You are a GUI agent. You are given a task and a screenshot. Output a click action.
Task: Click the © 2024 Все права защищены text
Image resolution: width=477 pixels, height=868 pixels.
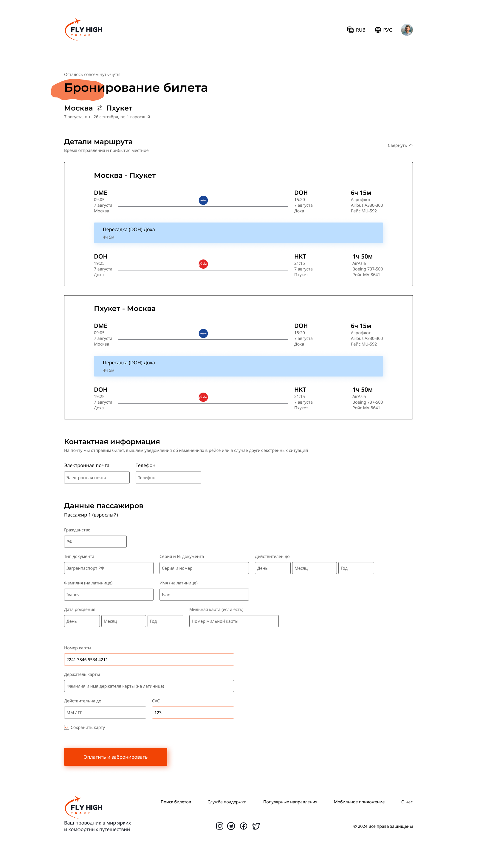383,826
